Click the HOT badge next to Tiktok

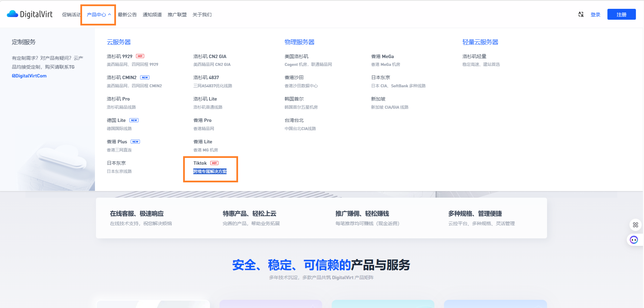point(215,163)
